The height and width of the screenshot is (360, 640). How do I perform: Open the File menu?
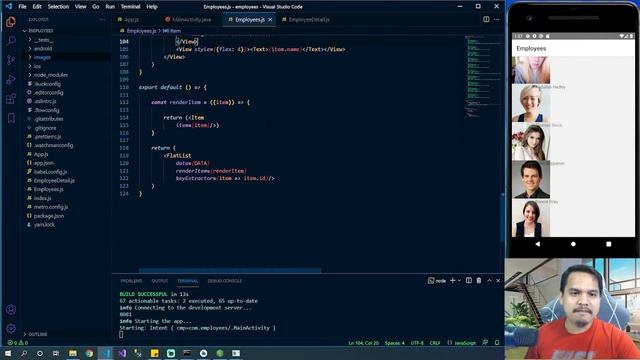tap(22, 7)
